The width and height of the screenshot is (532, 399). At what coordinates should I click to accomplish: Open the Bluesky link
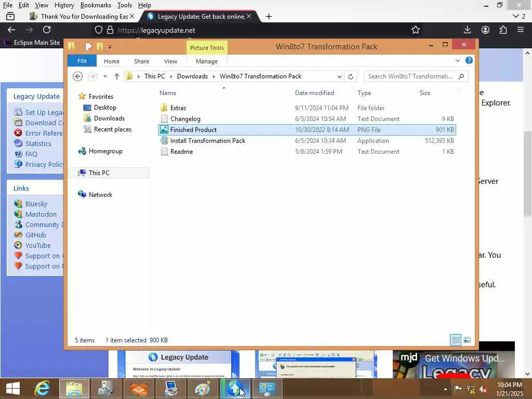[x=36, y=204]
